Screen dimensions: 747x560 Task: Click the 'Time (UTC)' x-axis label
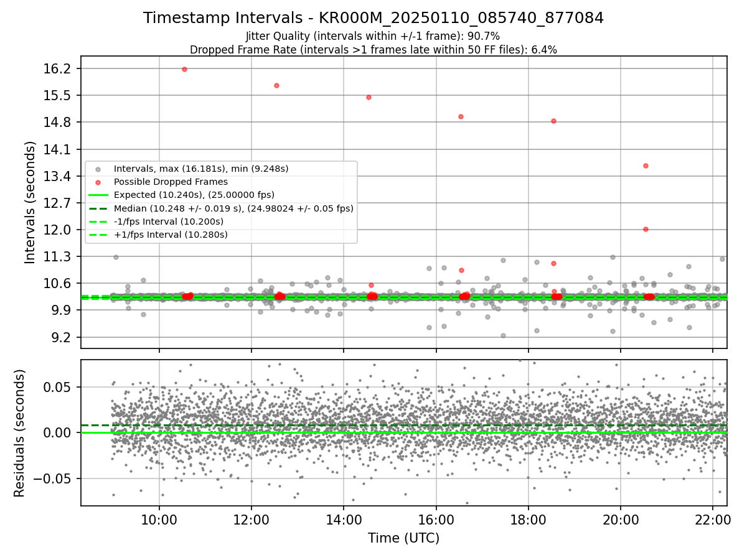point(403,538)
